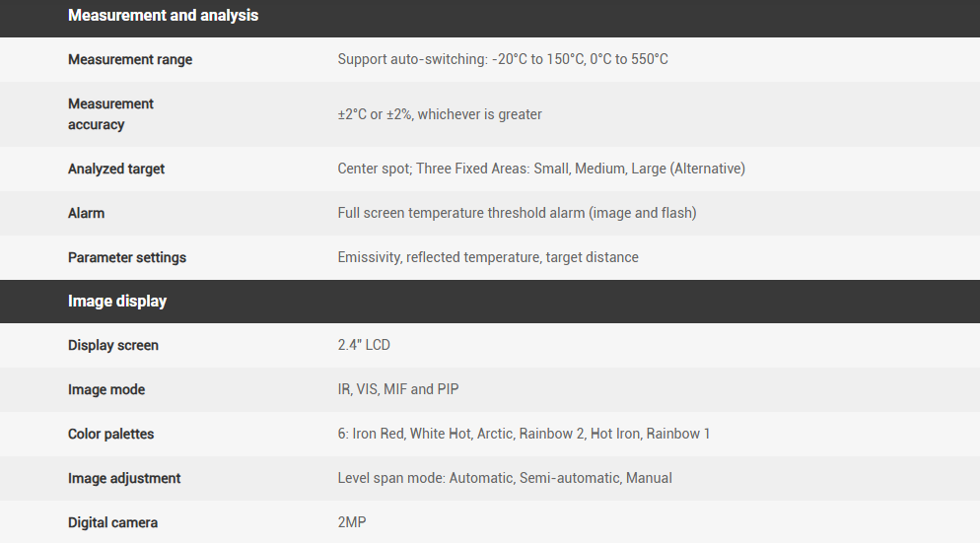Viewport: 980px width, 543px height.
Task: Click the Emissivity, reflected temperature value text
Action: 488,258
